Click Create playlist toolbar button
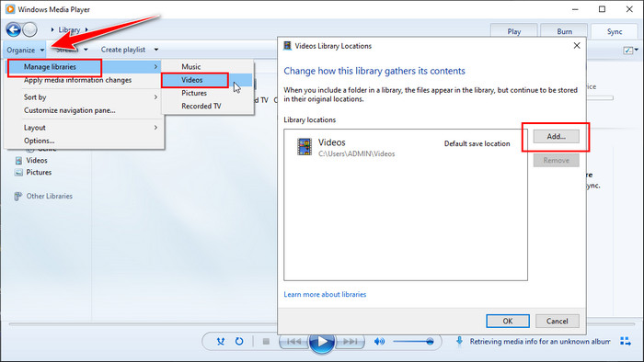The width and height of the screenshot is (644, 362). [123, 50]
